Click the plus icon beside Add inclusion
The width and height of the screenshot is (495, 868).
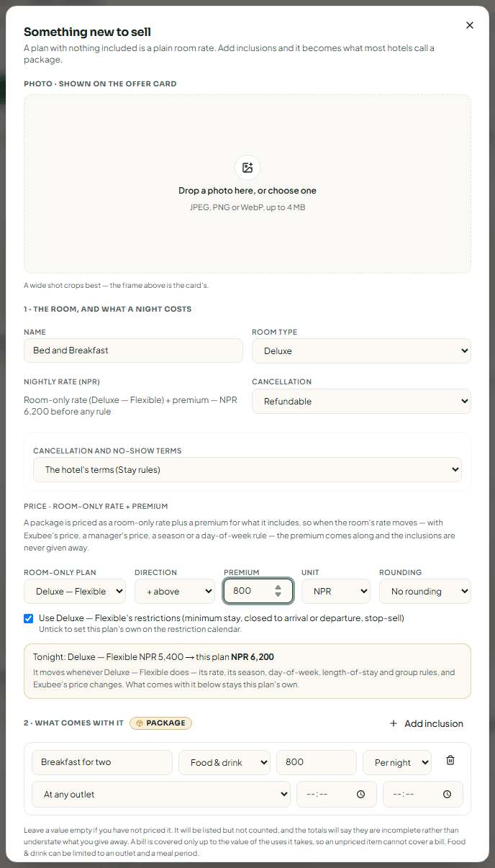(x=394, y=723)
